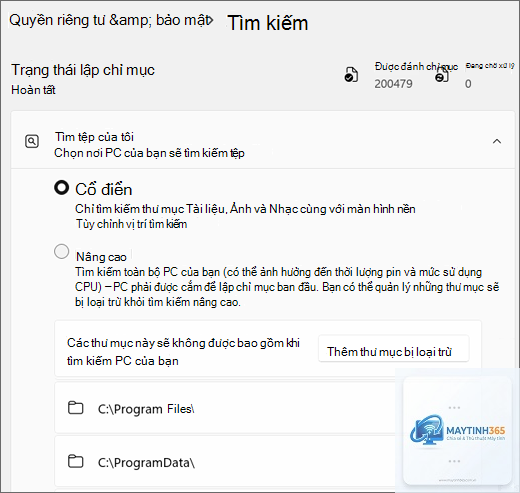Viewport: 520px width, 493px height.
Task: Click the folder icon for C:\Program Files\
Action: pyautogui.click(x=76, y=408)
